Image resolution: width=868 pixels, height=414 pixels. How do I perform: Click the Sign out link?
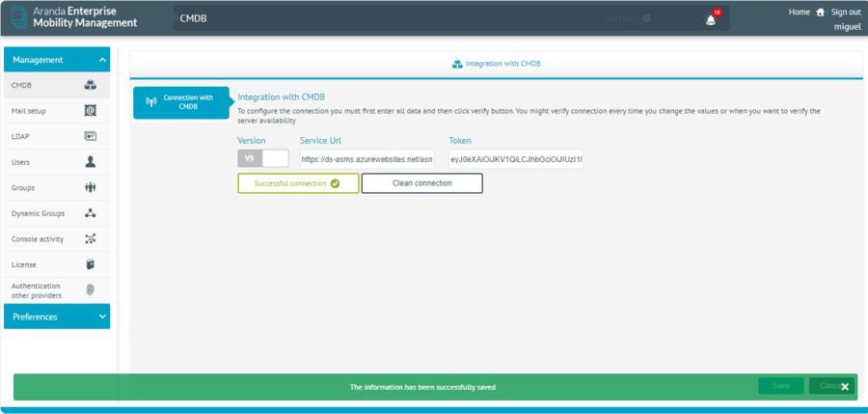(x=846, y=13)
